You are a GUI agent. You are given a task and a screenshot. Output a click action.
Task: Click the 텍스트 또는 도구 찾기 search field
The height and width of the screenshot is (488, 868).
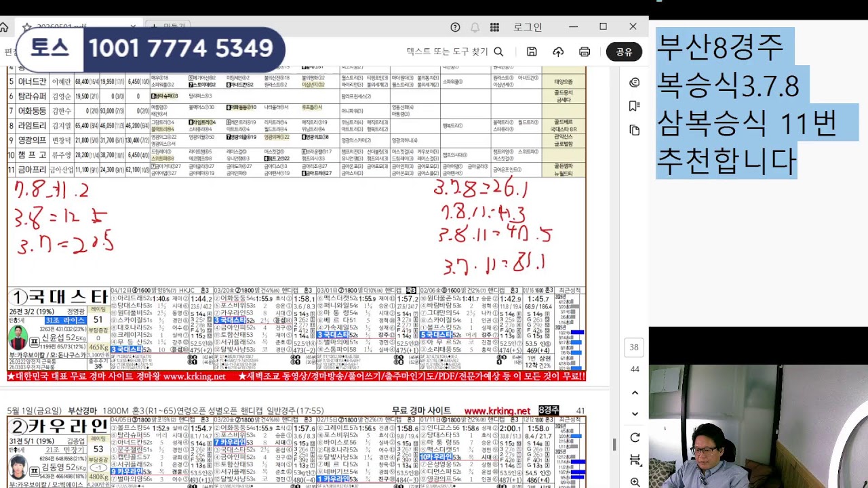pyautogui.click(x=447, y=52)
